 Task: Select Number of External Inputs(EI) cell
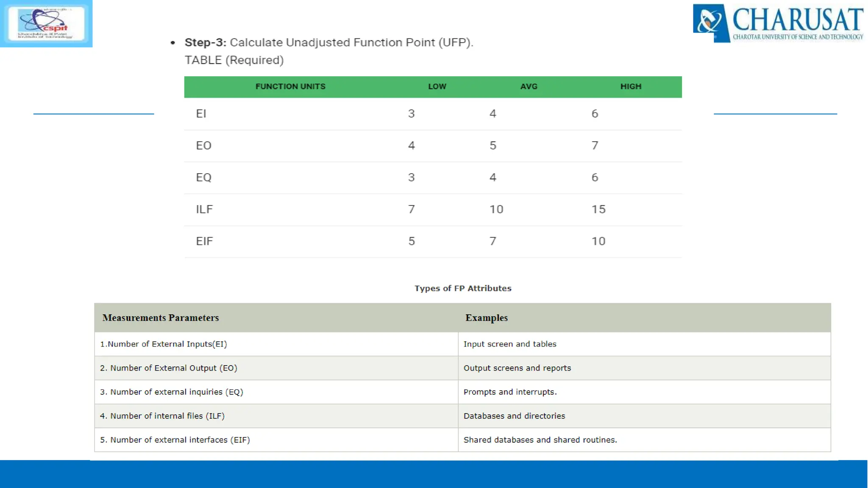coord(164,344)
